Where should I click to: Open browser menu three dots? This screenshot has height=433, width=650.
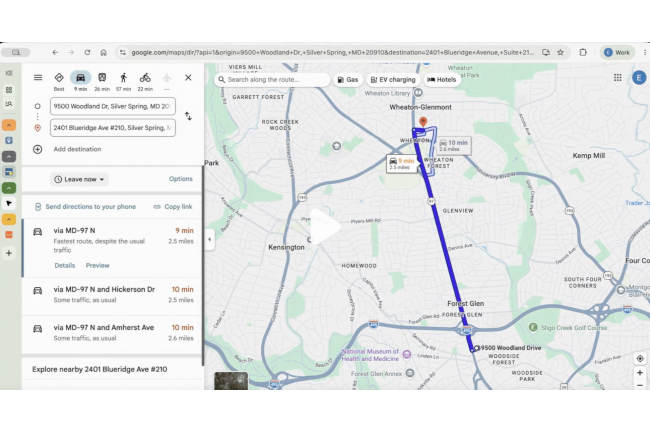coord(645,53)
